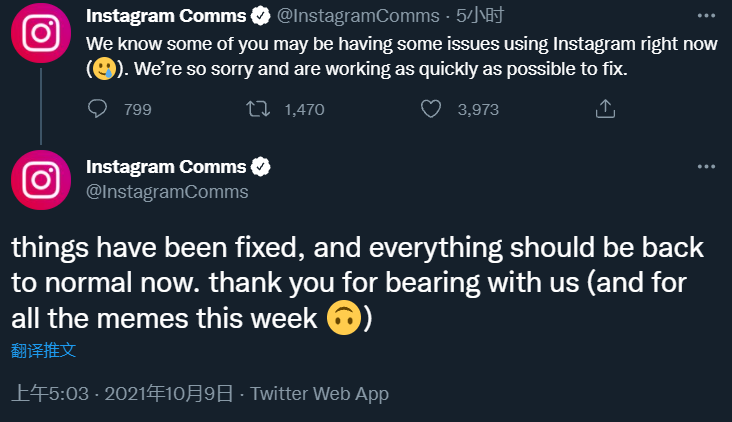Open Instagram Comms name on second tweet
The image size is (732, 422).
click(167, 166)
